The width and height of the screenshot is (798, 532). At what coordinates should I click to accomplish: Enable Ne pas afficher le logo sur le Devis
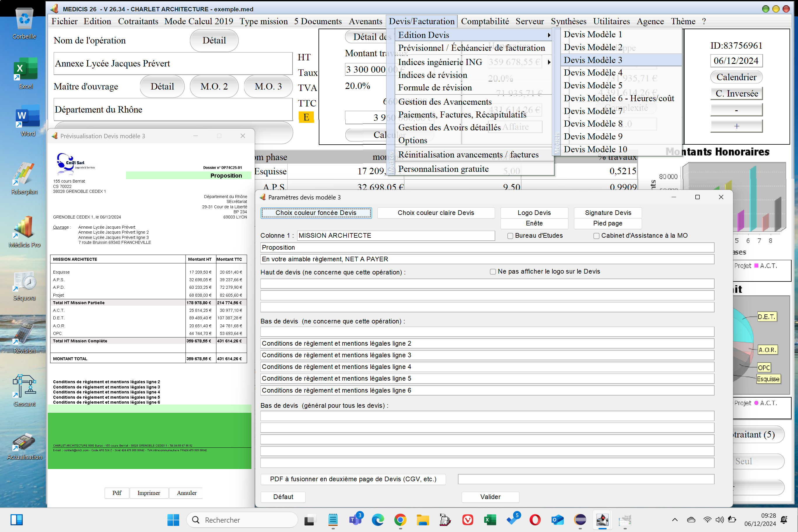(x=493, y=272)
